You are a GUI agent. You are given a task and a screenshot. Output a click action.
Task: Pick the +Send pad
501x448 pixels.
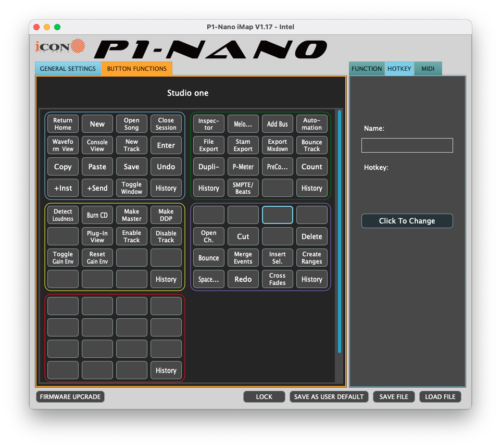click(x=97, y=188)
